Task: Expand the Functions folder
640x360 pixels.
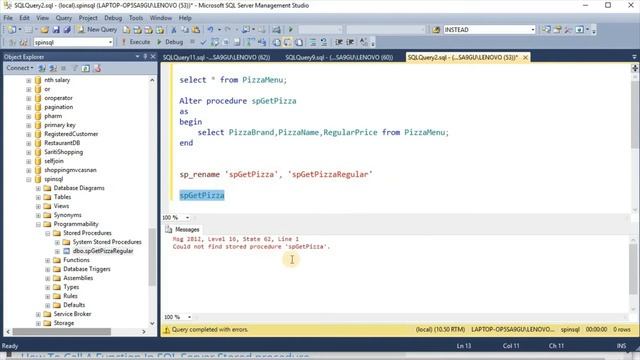Action: click(48, 260)
